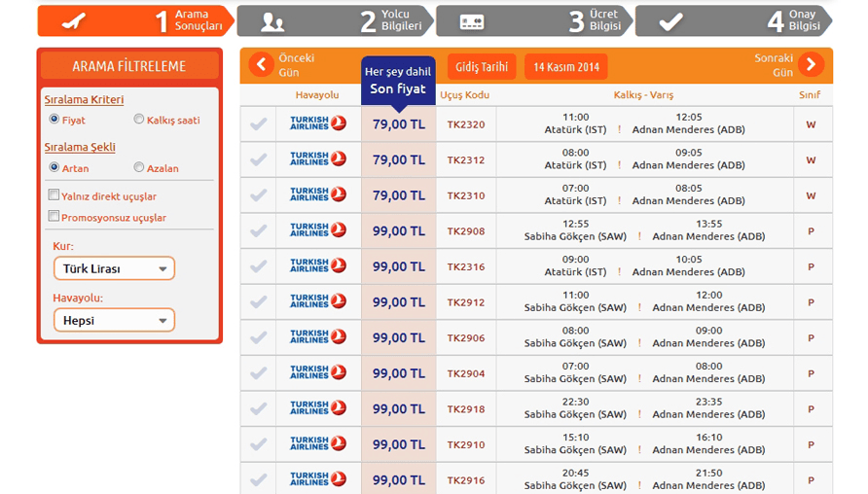Viewport: 868px width, 494px height.
Task: Click flight code TK2916
Action: [x=465, y=480]
